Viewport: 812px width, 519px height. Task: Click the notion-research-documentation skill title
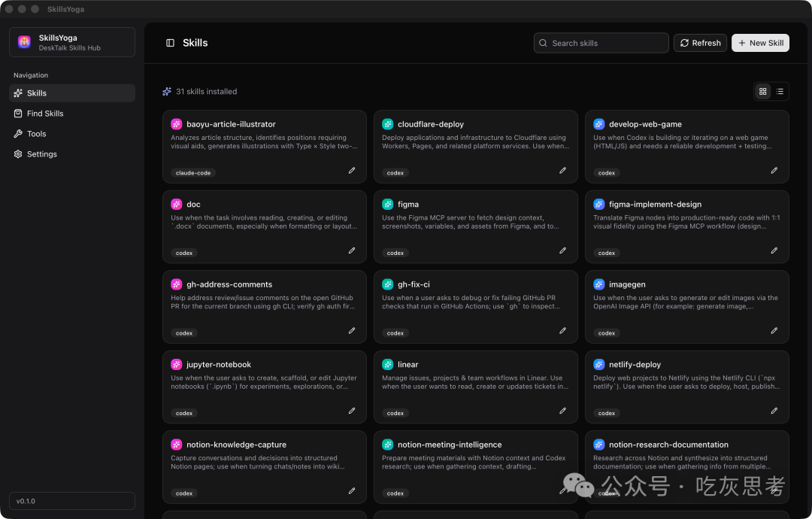pyautogui.click(x=668, y=445)
